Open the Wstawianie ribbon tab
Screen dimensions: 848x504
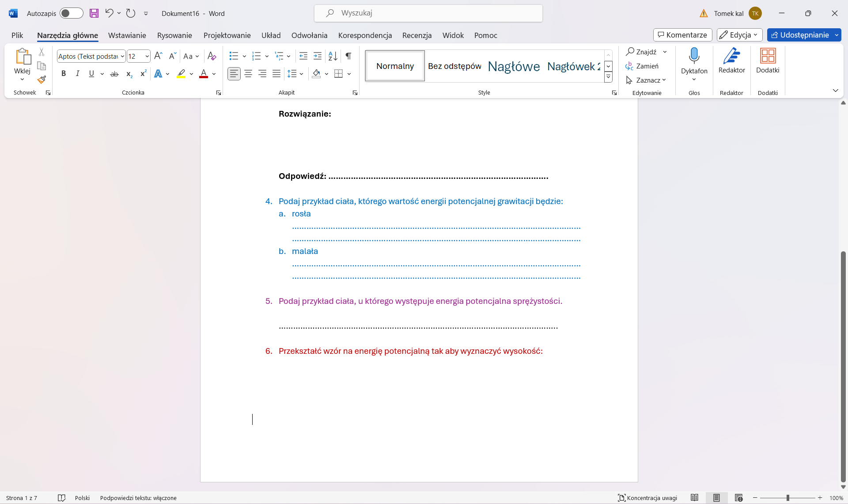coord(127,35)
